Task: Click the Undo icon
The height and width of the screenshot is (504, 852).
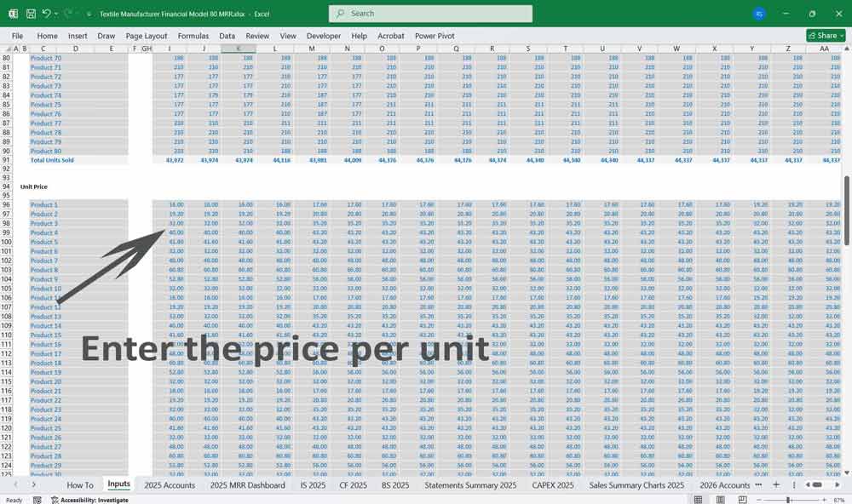Action: click(47, 14)
